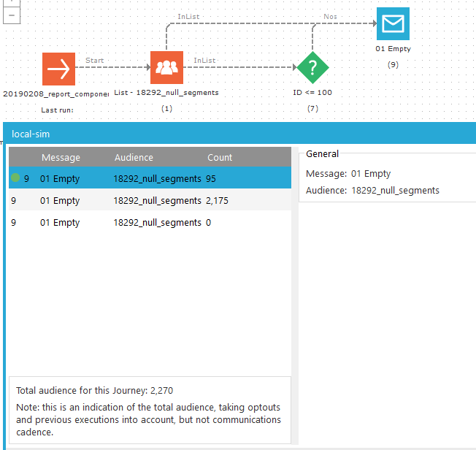Click the orange Start arrow node icon
476x450 pixels.
[58, 69]
